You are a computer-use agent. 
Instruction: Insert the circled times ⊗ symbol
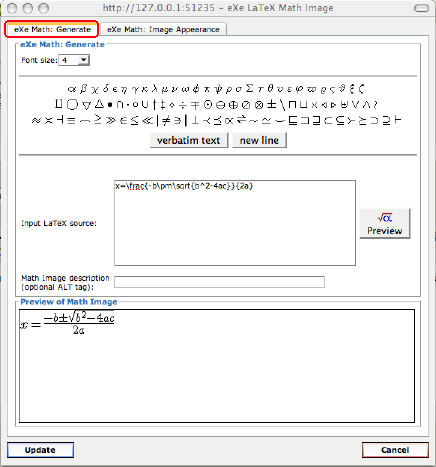point(259,105)
